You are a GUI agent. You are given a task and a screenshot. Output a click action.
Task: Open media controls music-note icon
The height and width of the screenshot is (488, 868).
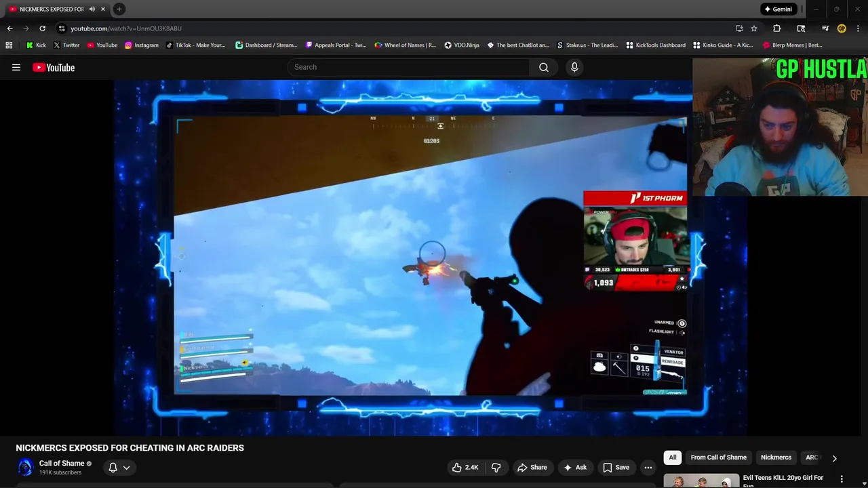click(x=825, y=28)
